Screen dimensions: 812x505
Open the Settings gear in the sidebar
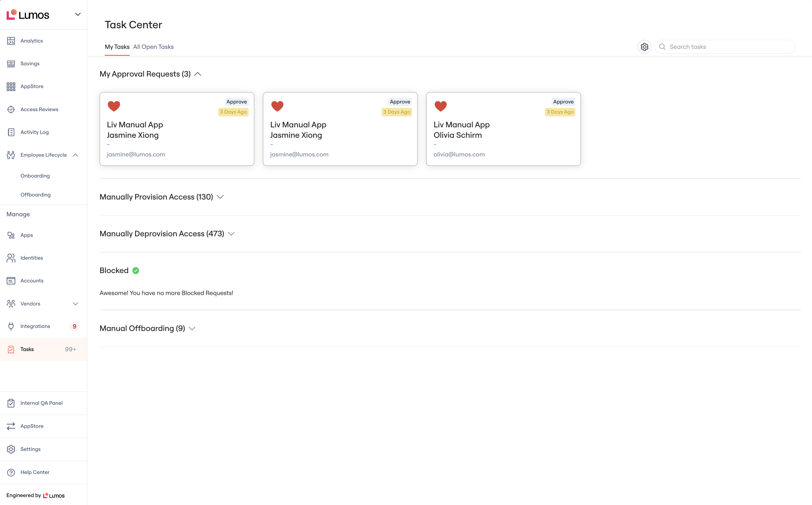pos(11,449)
